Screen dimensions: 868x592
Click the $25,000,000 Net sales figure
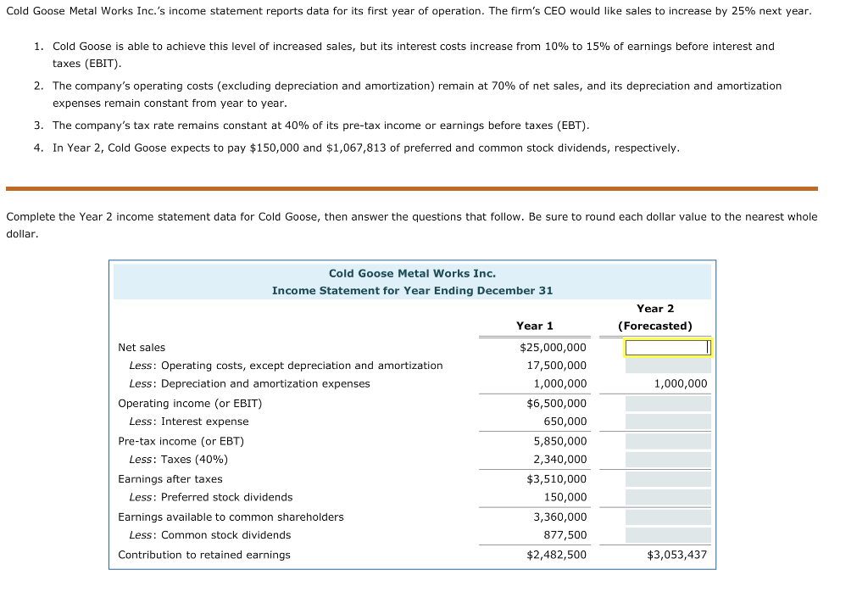click(554, 347)
